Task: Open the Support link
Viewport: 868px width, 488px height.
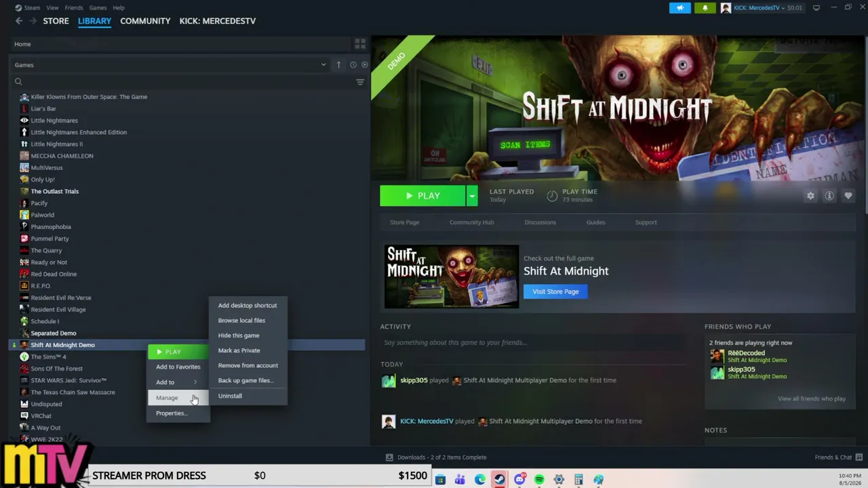Action: (646, 222)
